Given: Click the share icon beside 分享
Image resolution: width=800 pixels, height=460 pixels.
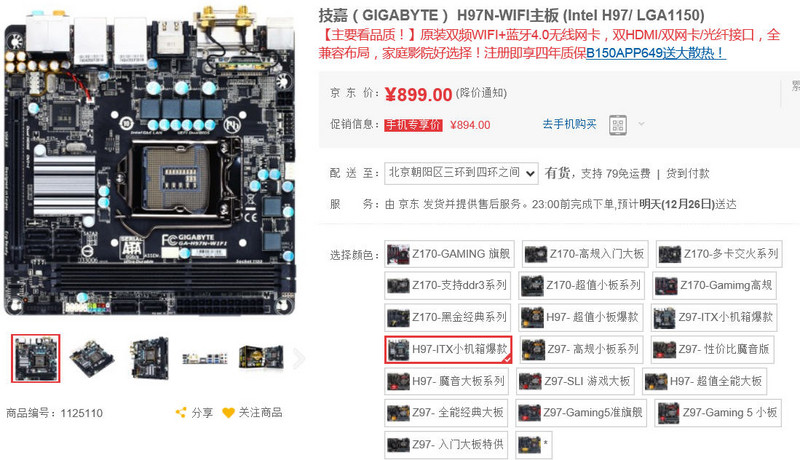Looking at the screenshot, I should (181, 413).
